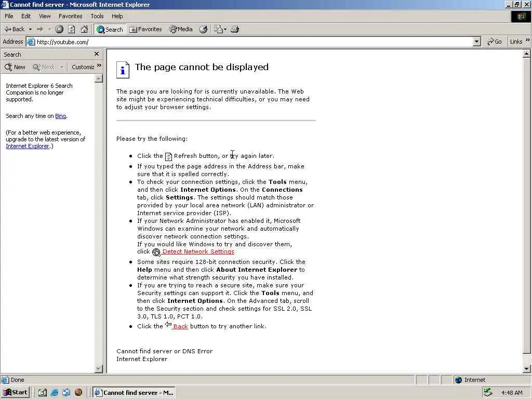Click the main page scroll up arrow

(526, 54)
